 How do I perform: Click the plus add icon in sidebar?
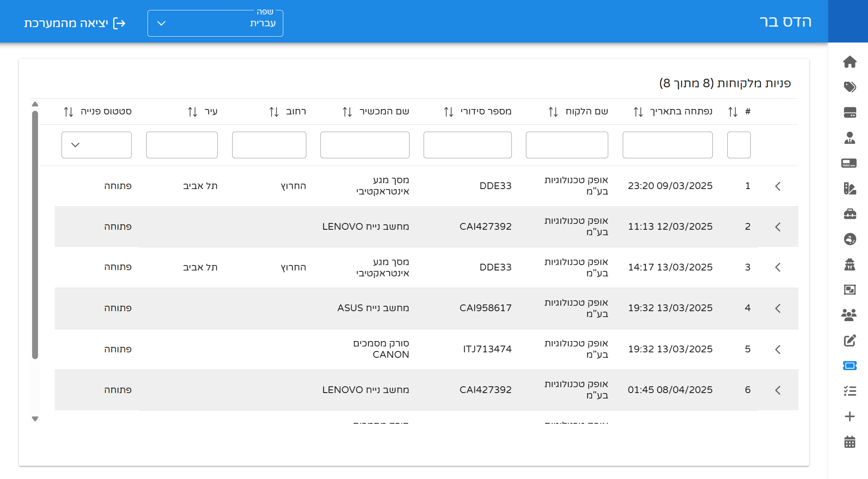[x=849, y=416]
